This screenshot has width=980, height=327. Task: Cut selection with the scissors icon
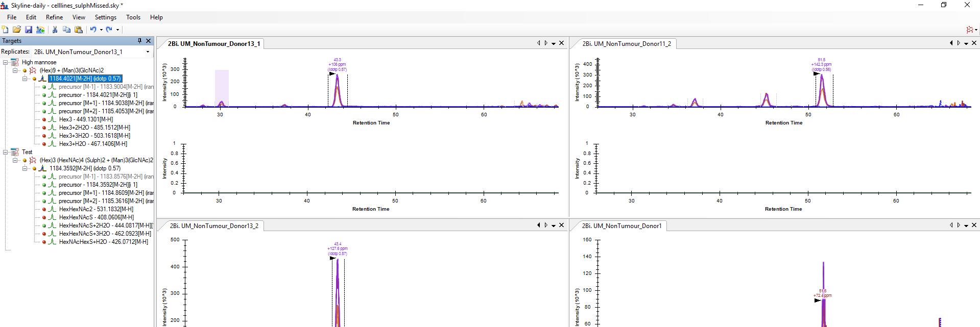point(55,30)
